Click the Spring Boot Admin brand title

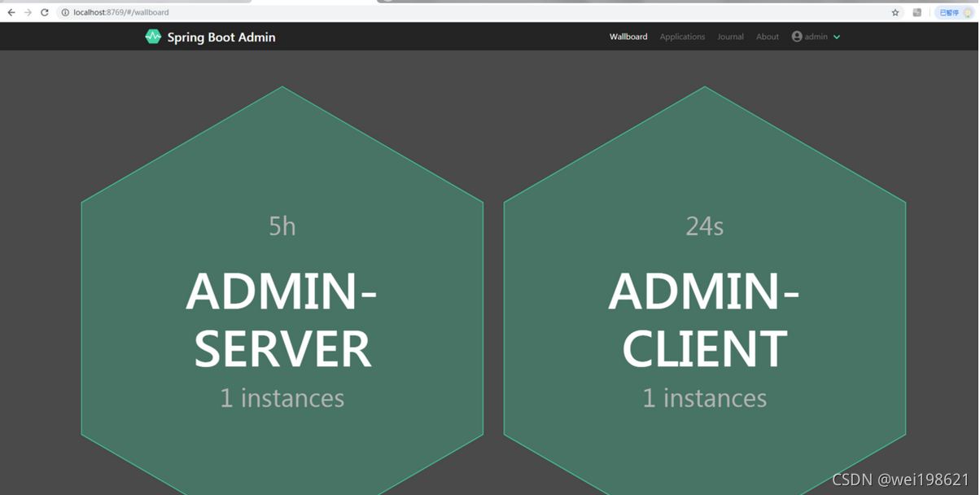point(221,37)
